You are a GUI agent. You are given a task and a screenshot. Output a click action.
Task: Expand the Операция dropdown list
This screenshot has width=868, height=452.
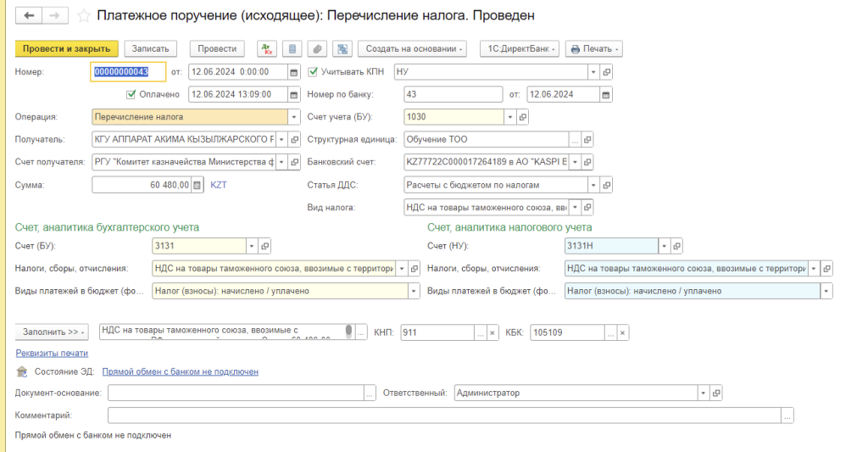[x=294, y=117]
